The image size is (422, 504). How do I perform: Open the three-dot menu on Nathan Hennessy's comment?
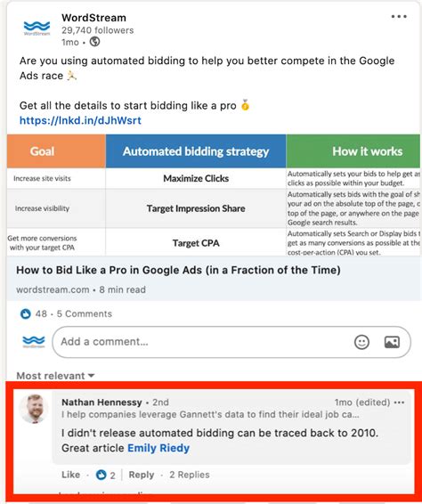coord(399,402)
